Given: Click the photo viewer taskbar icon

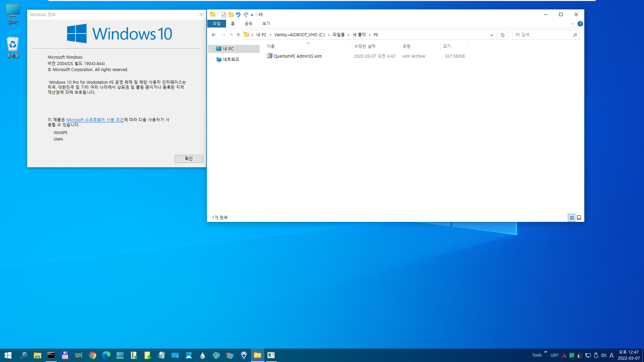Looking at the screenshot, I should tap(189, 355).
